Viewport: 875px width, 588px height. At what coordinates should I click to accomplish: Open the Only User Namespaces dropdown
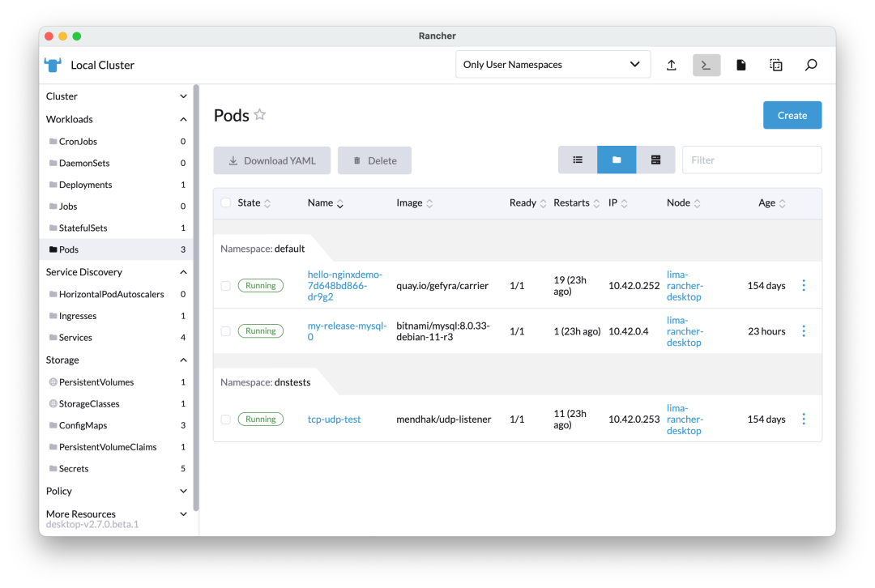(x=553, y=64)
